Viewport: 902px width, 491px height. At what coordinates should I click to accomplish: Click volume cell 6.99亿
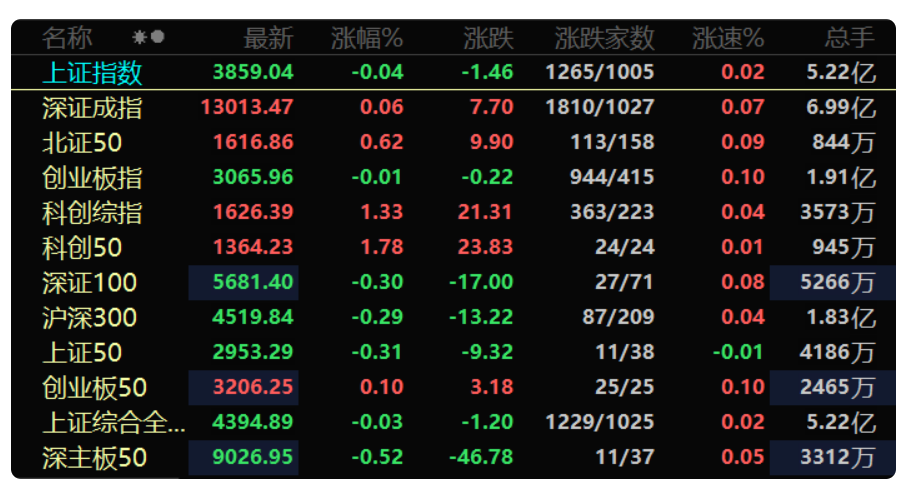tap(841, 107)
